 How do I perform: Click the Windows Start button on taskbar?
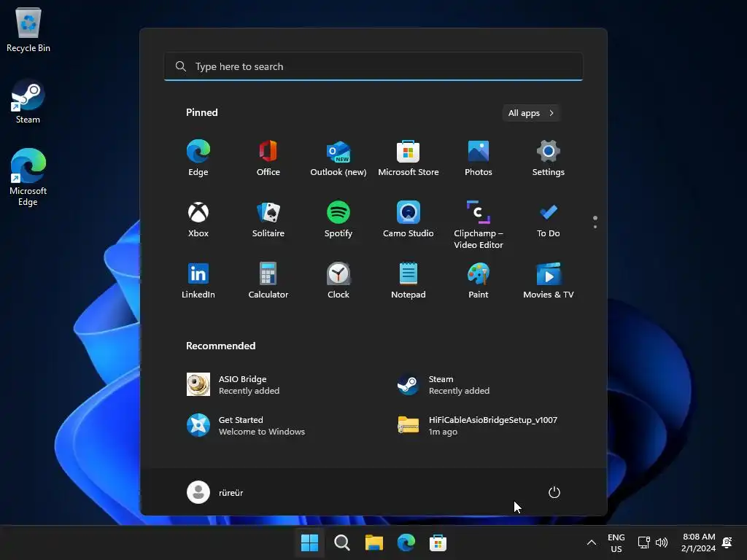pos(309,542)
